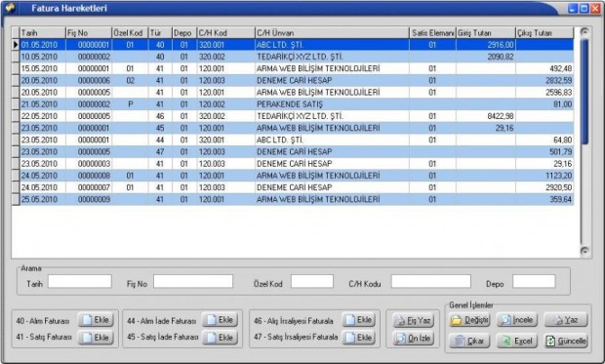Click the Fiş No cell 00000003
This screenshot has width=605, height=364.
(x=89, y=164)
